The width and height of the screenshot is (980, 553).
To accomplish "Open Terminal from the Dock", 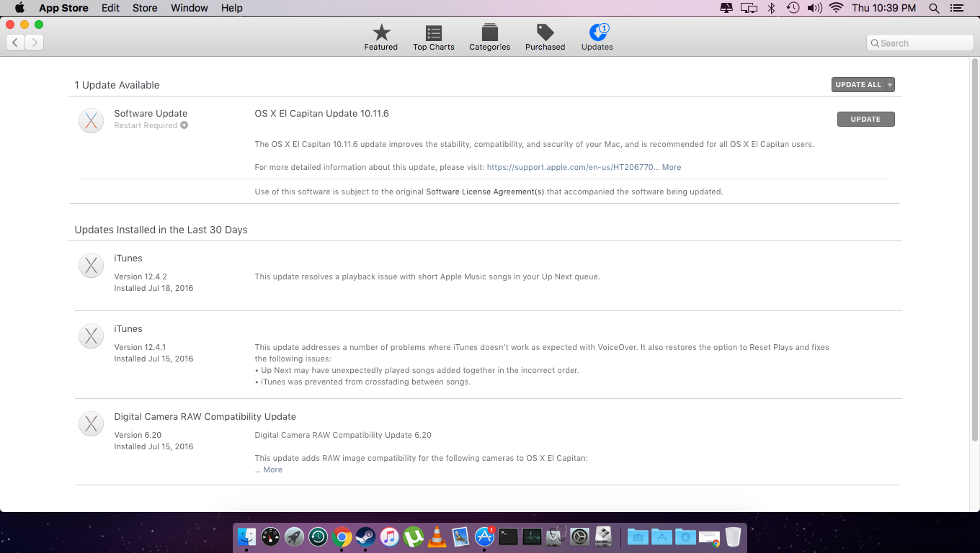I will (508, 536).
